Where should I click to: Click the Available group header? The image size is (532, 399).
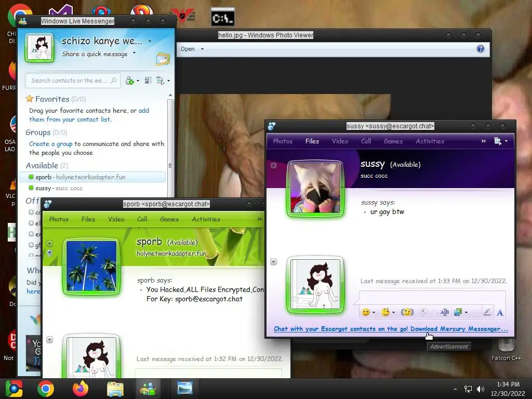(x=47, y=166)
